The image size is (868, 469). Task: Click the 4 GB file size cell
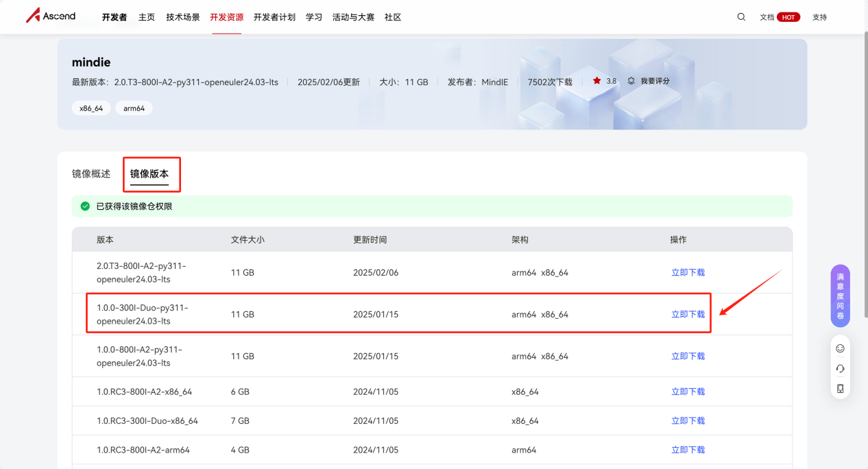point(240,450)
